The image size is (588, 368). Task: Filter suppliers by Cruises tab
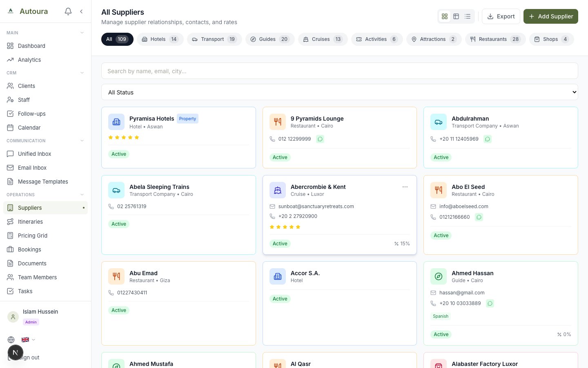coord(323,39)
